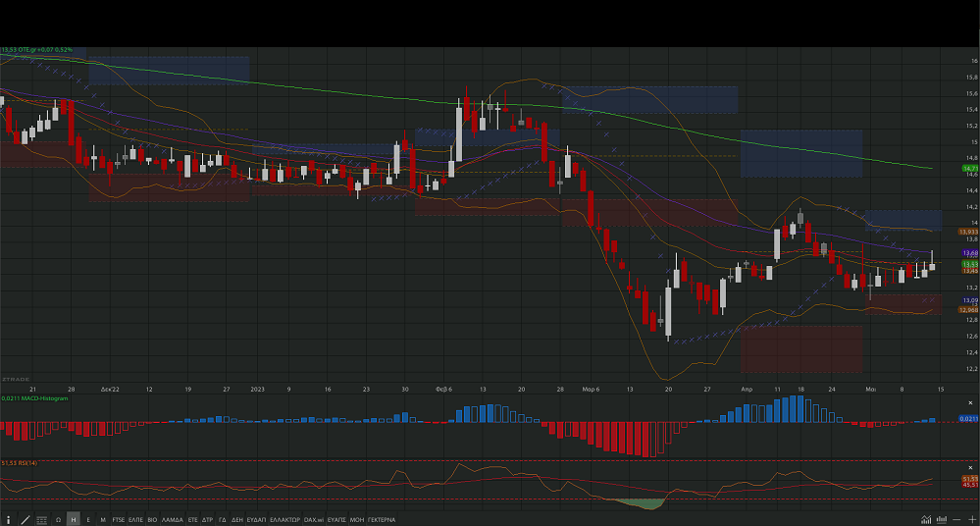980x526 pixels.
Task: Click the Φεβ 6 date axis label
Action: coord(443,389)
